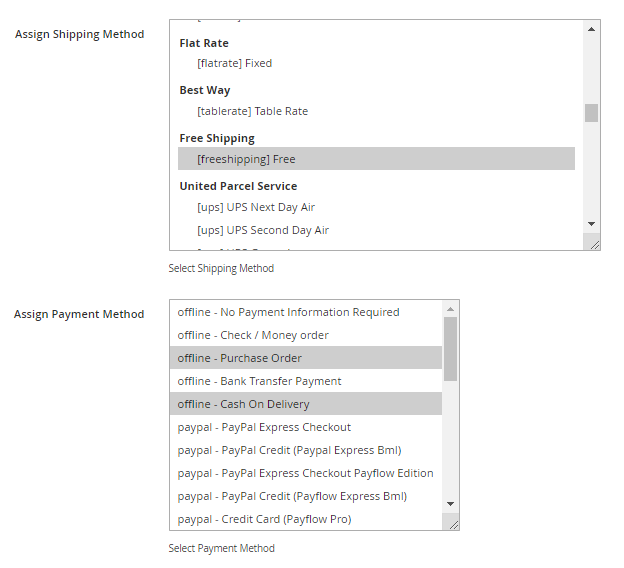Grab the payment list resize handle

[x=452, y=523]
